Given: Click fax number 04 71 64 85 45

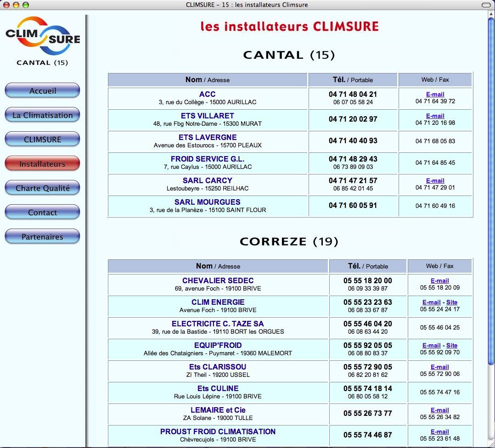Looking at the screenshot, I should coord(435,163).
